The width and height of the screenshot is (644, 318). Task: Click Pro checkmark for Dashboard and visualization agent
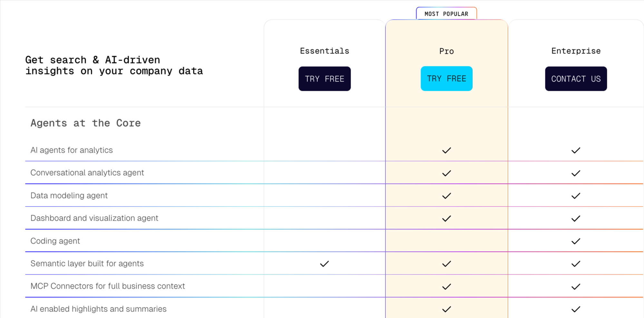(446, 219)
